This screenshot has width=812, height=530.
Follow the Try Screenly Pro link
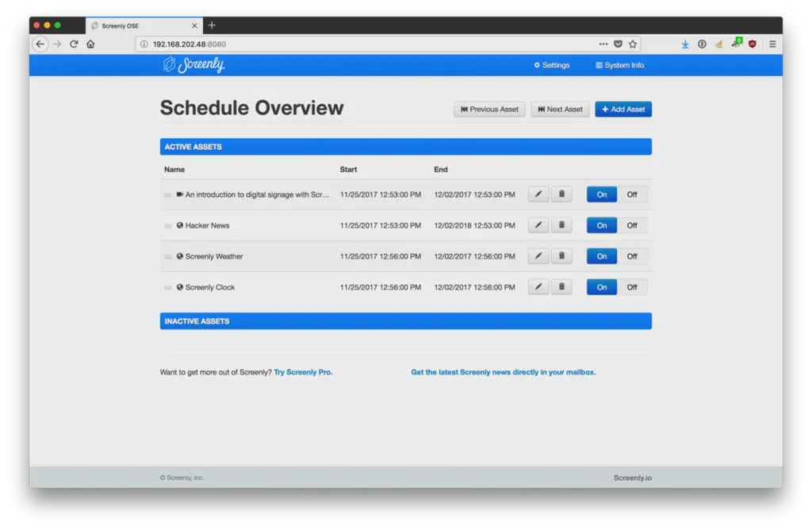[x=303, y=371]
